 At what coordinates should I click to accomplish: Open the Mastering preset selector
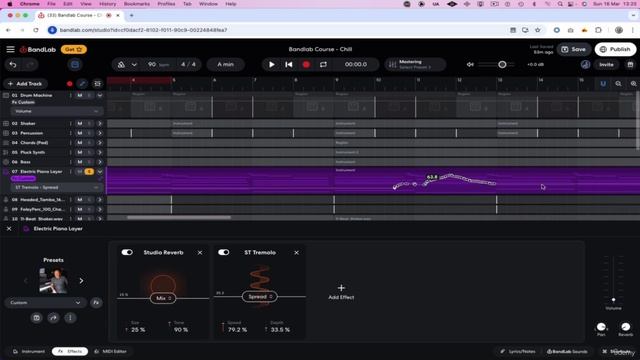416,64
